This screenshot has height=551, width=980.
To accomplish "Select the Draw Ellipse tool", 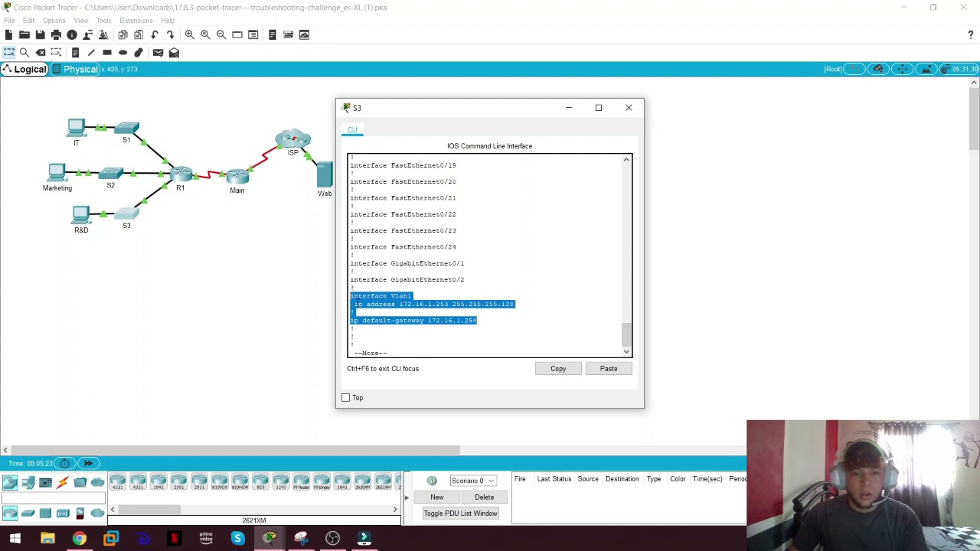I will 122,53.
